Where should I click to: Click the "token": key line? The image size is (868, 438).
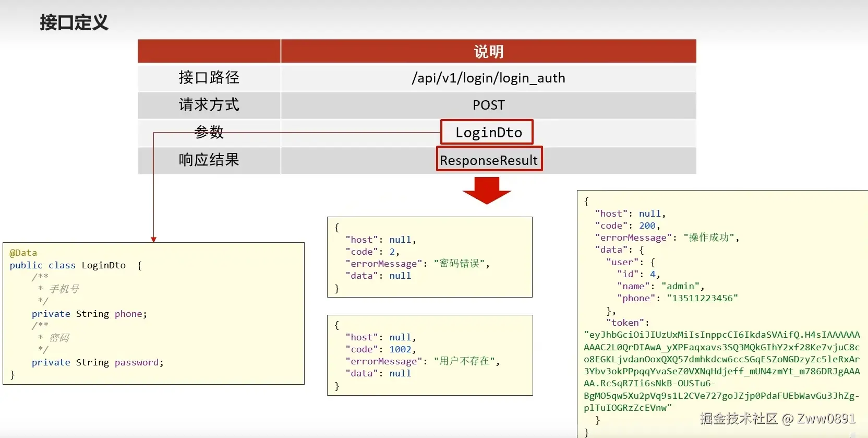click(628, 323)
